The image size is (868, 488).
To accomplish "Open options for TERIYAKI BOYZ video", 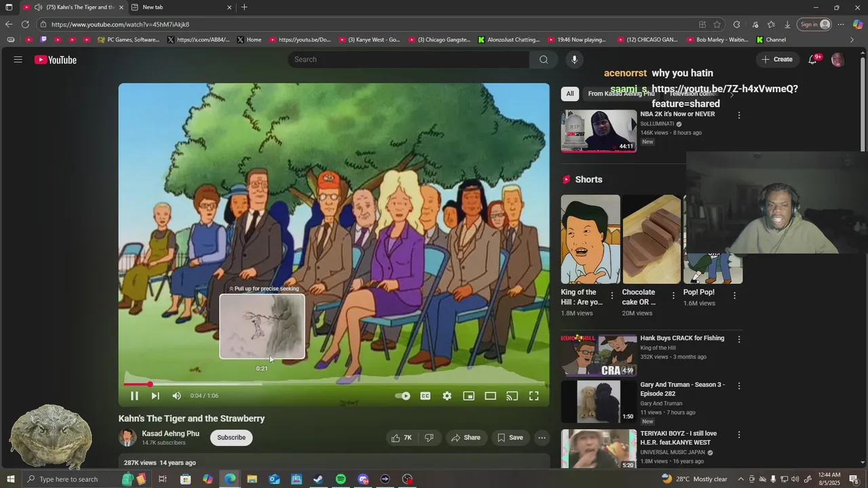I will click(x=739, y=434).
